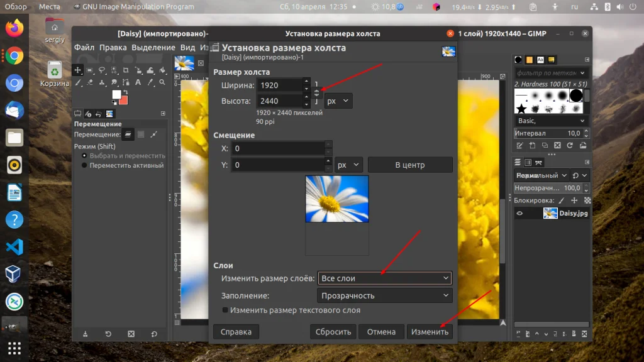This screenshot has height=362, width=644.
Task: Click the foreground color swatch in toolbox
Action: tap(116, 94)
